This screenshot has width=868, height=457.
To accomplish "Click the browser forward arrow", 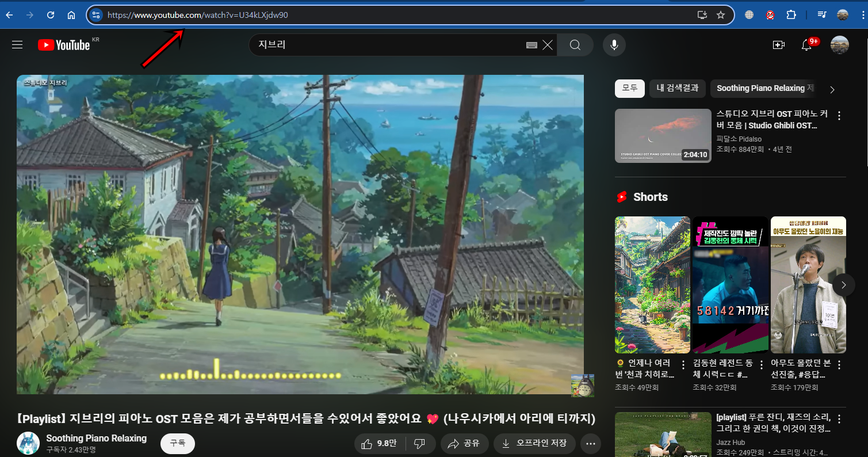I will click(x=30, y=15).
